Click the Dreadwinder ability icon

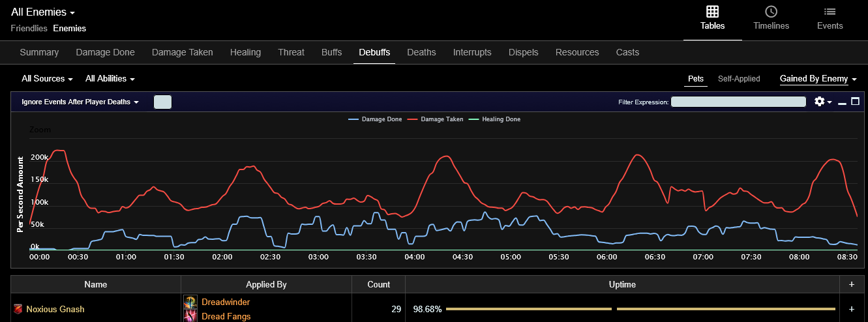191,302
